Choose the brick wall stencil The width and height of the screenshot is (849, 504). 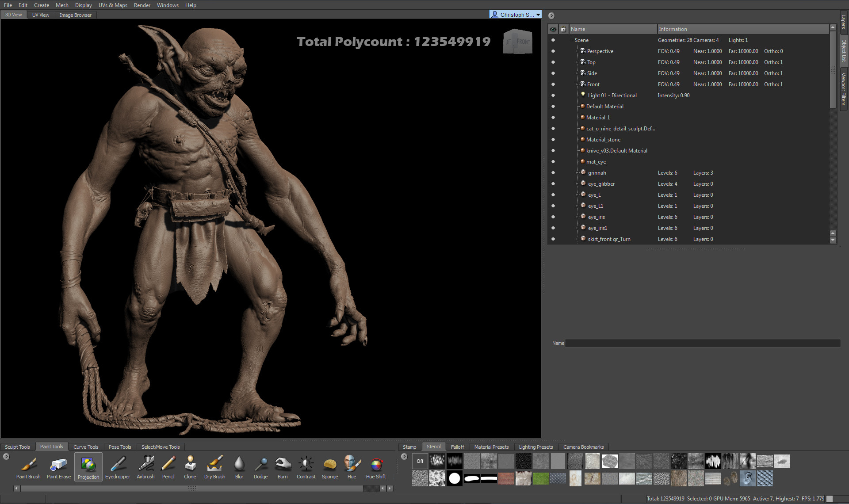(506, 478)
